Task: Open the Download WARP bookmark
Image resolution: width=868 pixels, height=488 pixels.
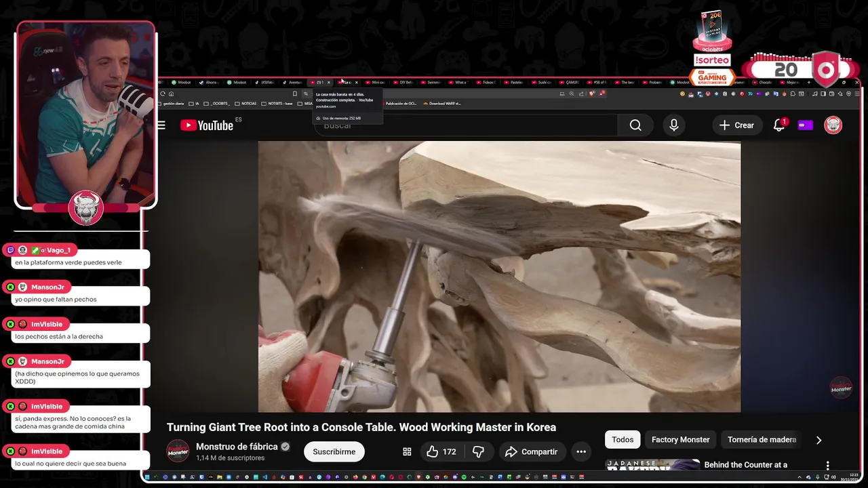Action: [442, 104]
